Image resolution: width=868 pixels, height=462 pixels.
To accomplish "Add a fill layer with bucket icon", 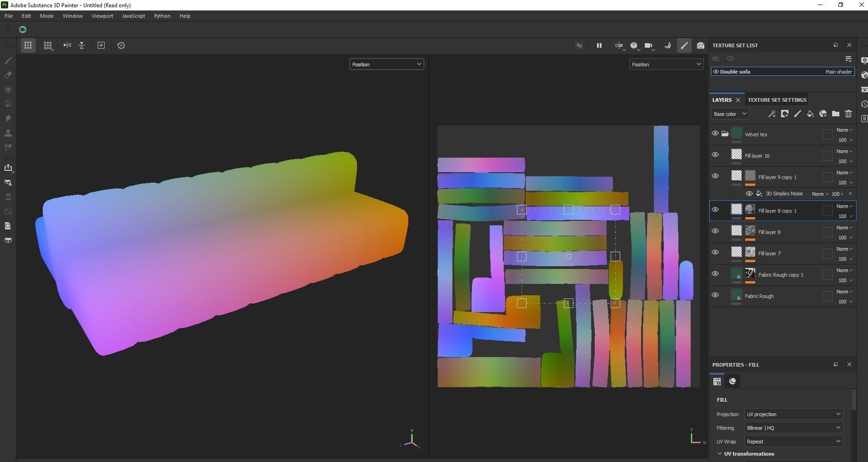I will click(810, 114).
